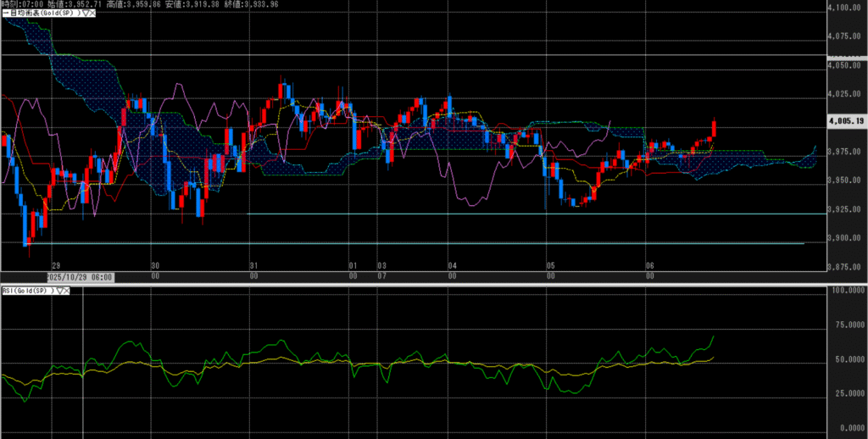Click the closing price value in header
This screenshot has height=439, width=868.
point(261,4)
